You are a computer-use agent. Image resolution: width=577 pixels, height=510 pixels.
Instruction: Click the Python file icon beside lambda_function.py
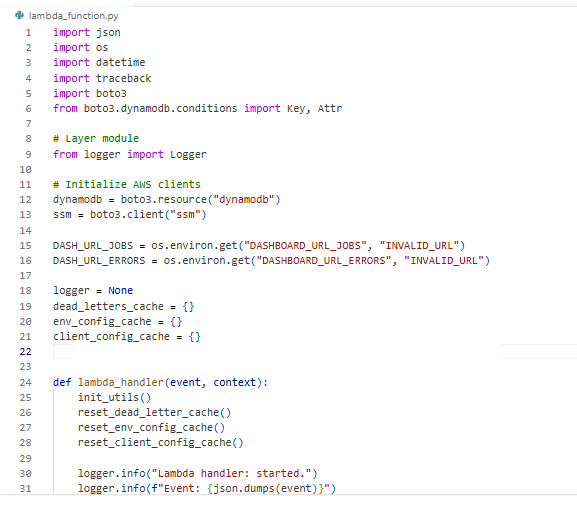19,15
